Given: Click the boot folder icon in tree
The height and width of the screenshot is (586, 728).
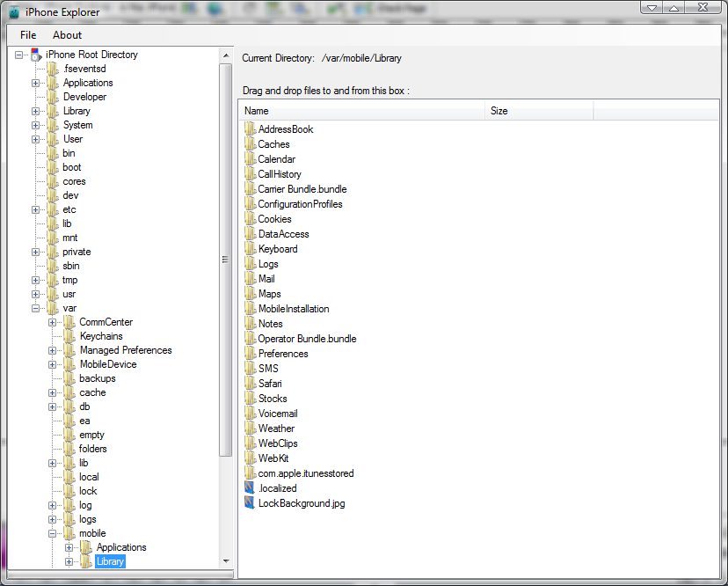Looking at the screenshot, I should (53, 167).
